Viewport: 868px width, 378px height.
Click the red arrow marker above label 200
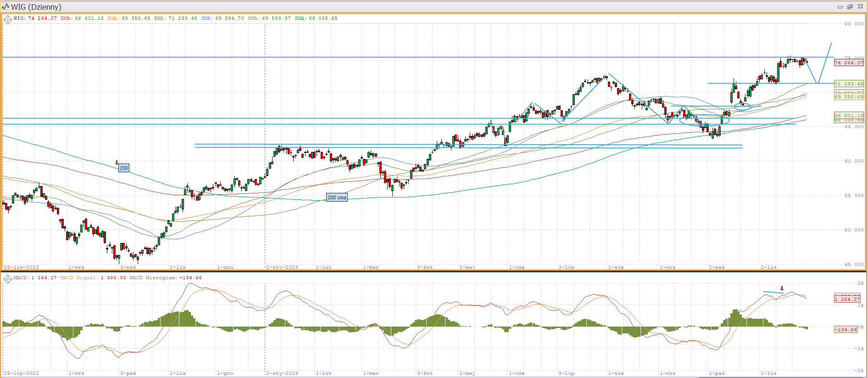pyautogui.click(x=117, y=163)
